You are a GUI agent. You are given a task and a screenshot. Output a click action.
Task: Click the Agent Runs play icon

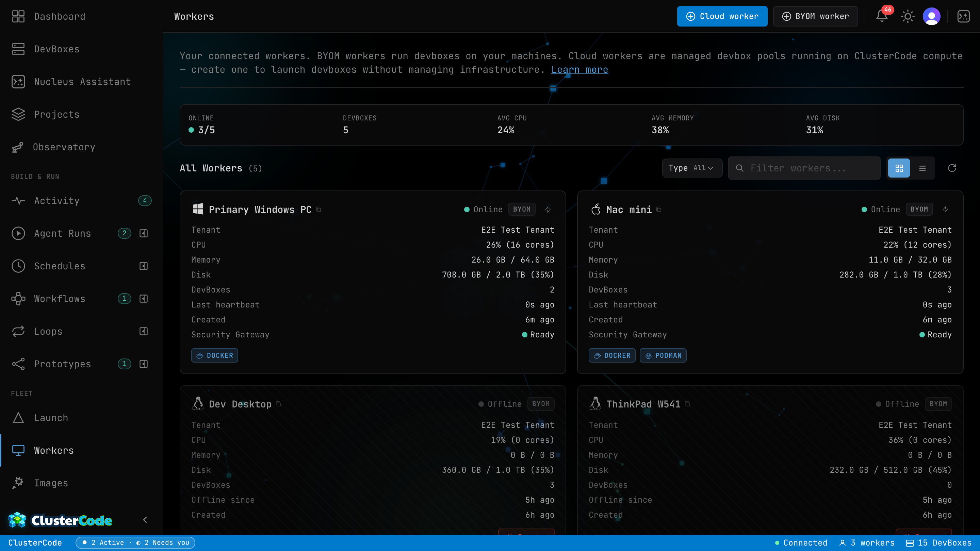coord(18,233)
